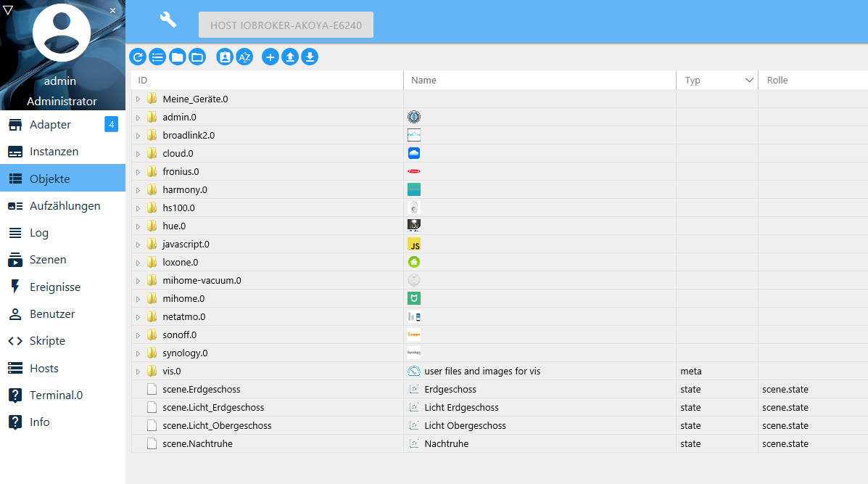Open Terminal.0 in sidebar

[x=62, y=395]
